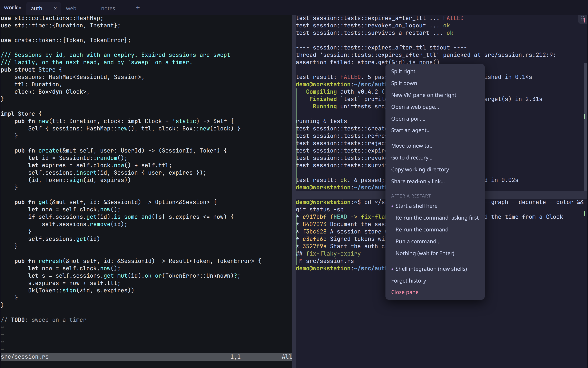Image resolution: width=588 pixels, height=368 pixels.
Task: Click the running 6 tests line
Action: 321,121
